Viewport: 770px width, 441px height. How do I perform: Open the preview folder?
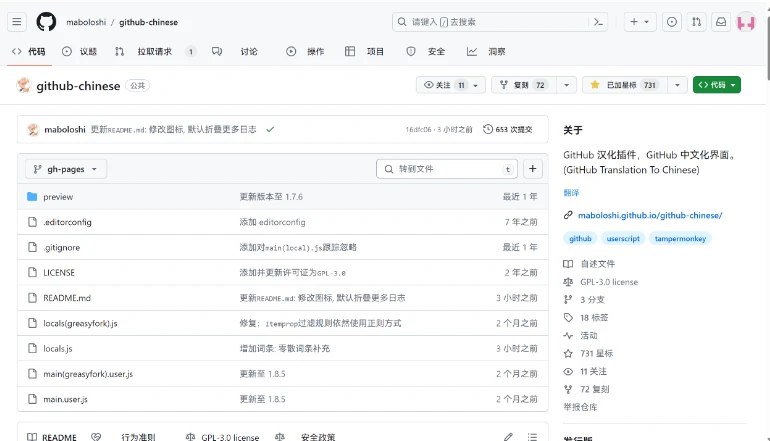tap(58, 196)
